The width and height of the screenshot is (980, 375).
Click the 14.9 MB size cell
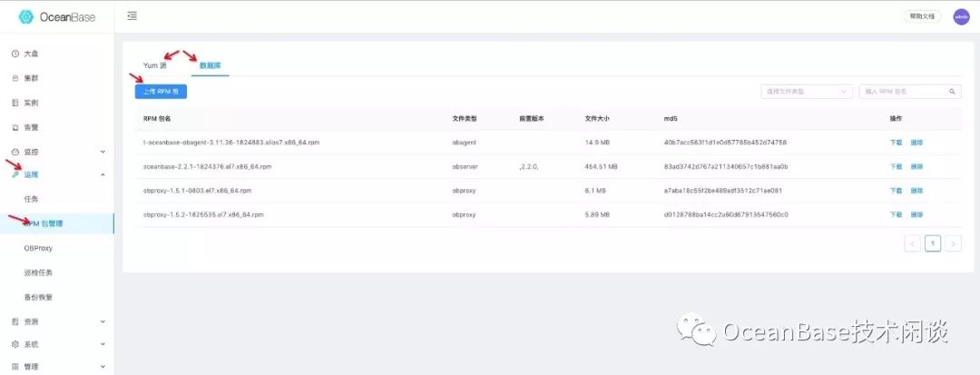pyautogui.click(x=596, y=143)
